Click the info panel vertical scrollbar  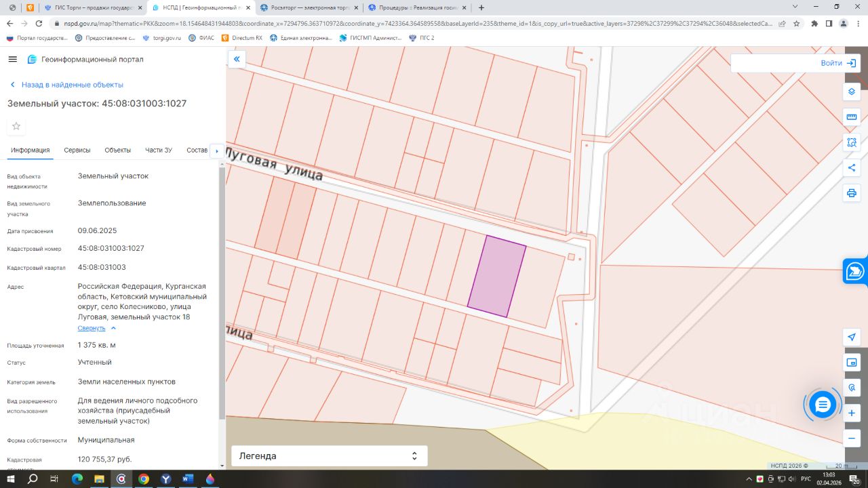point(222,291)
